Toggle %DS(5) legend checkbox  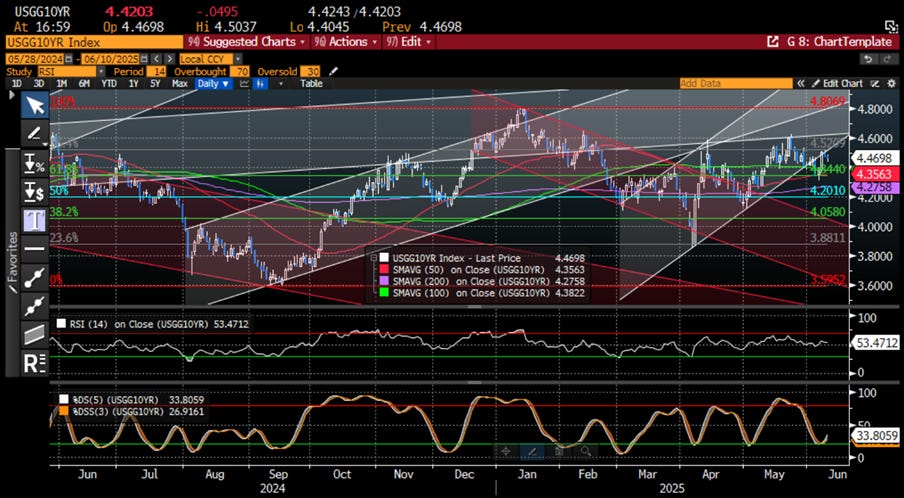coord(64,399)
